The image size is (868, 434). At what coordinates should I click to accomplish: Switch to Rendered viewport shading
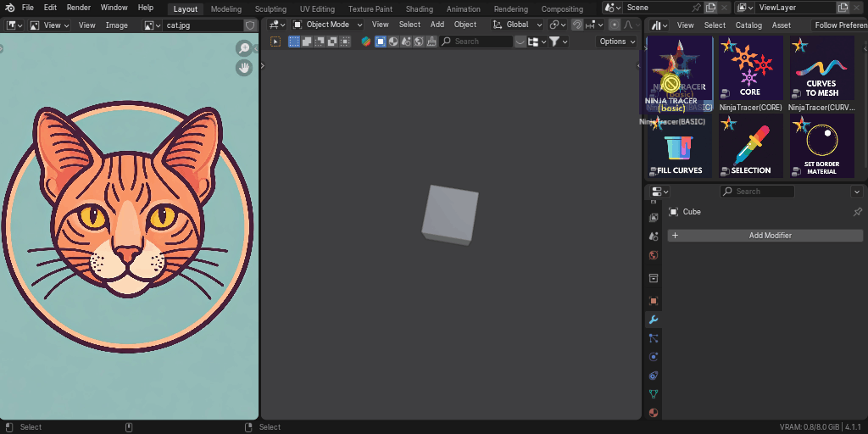click(406, 42)
